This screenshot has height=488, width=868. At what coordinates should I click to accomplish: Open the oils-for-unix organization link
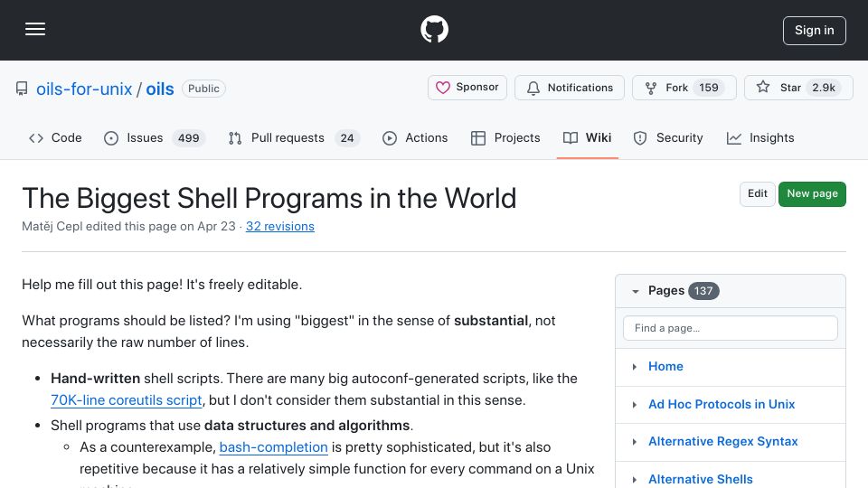coord(84,89)
